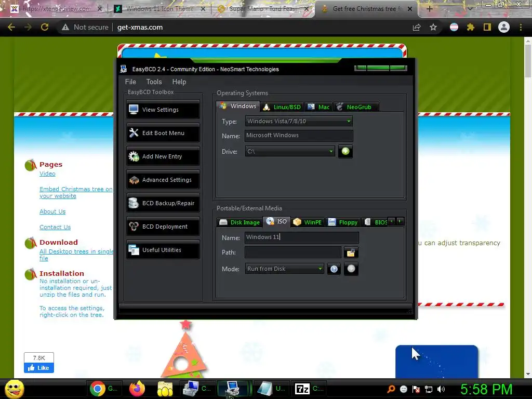Open the Useful Utilities section
This screenshot has height=399, width=532.
point(163,250)
